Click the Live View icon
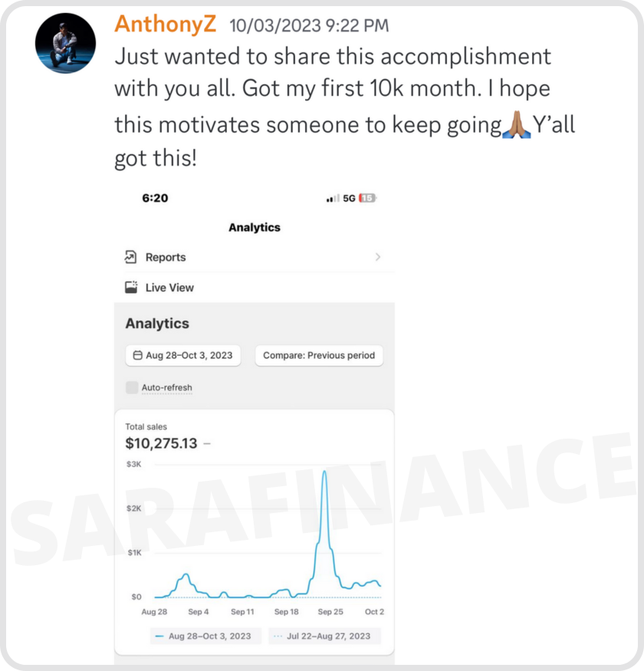 (x=130, y=288)
